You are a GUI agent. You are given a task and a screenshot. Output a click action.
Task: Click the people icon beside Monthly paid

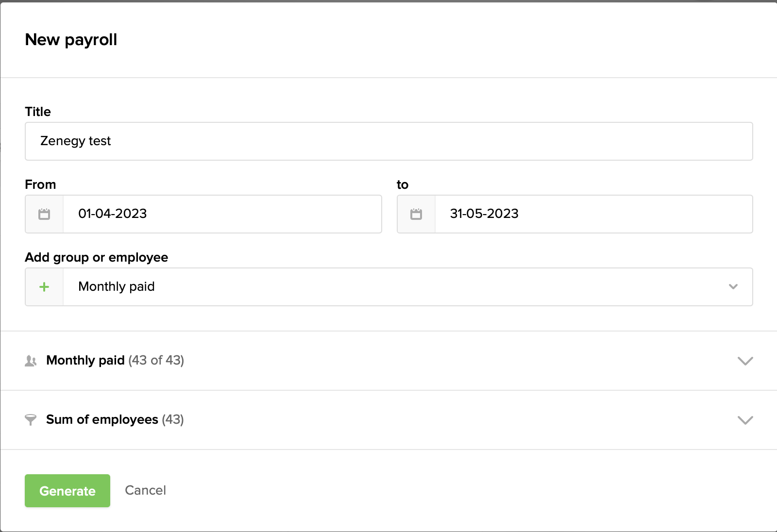[31, 361]
